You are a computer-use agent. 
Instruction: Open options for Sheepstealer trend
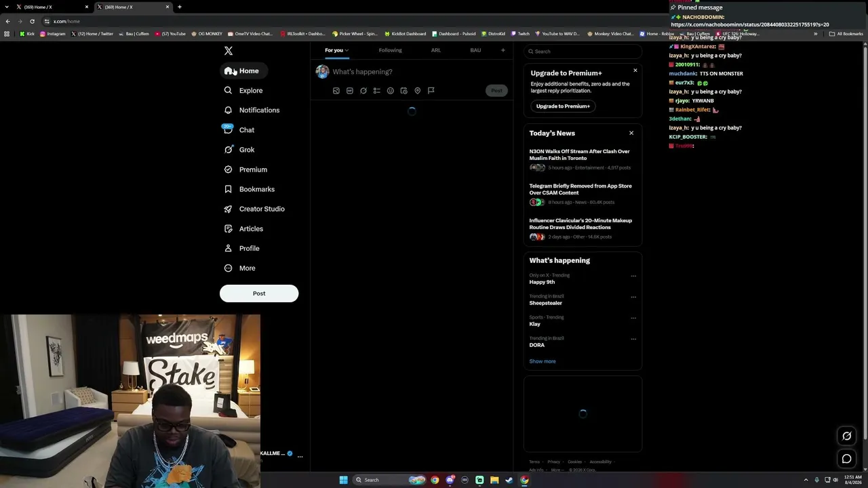[x=633, y=297]
